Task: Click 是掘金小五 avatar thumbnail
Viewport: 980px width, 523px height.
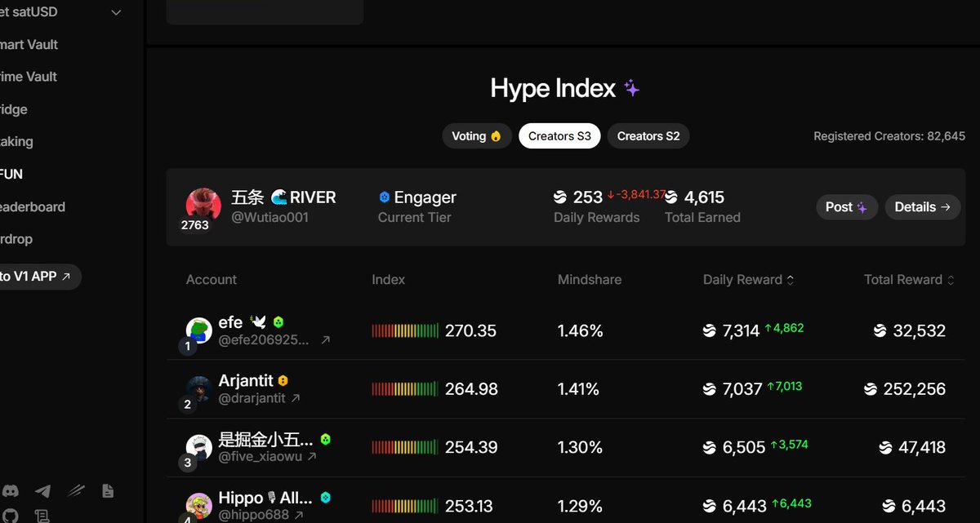Action: pyautogui.click(x=198, y=447)
